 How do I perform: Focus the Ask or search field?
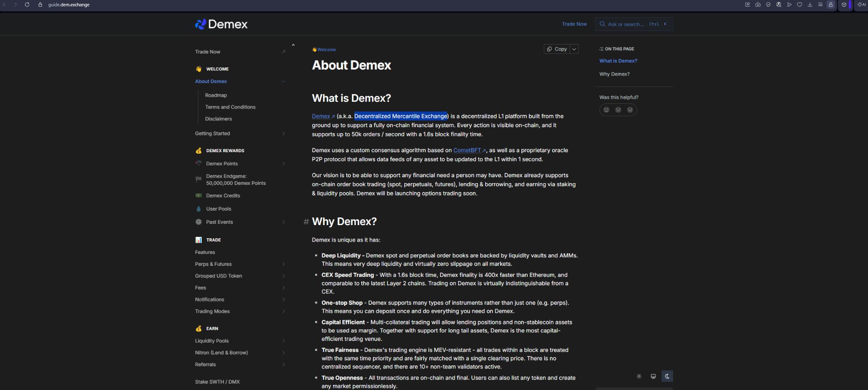634,24
